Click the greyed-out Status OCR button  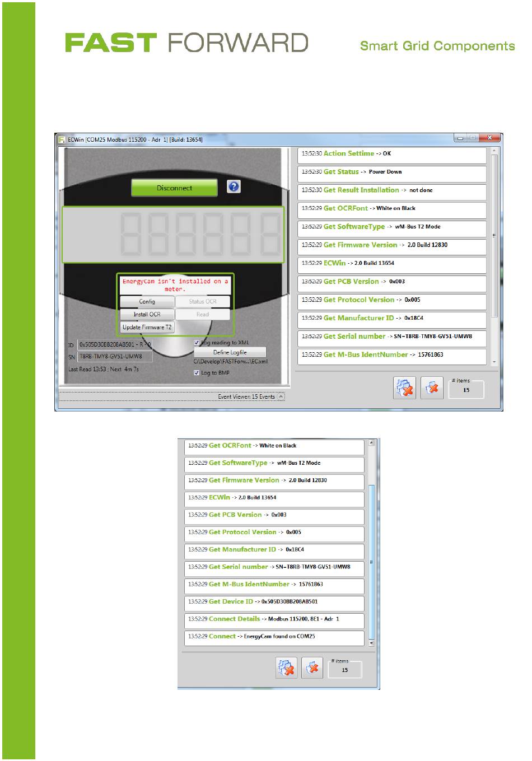tap(203, 301)
